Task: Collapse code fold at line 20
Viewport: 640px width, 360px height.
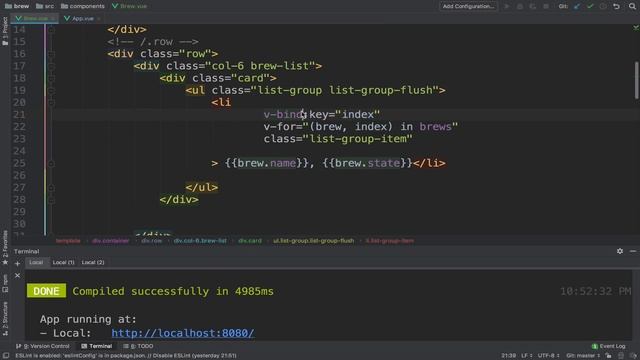Action: 51,102
